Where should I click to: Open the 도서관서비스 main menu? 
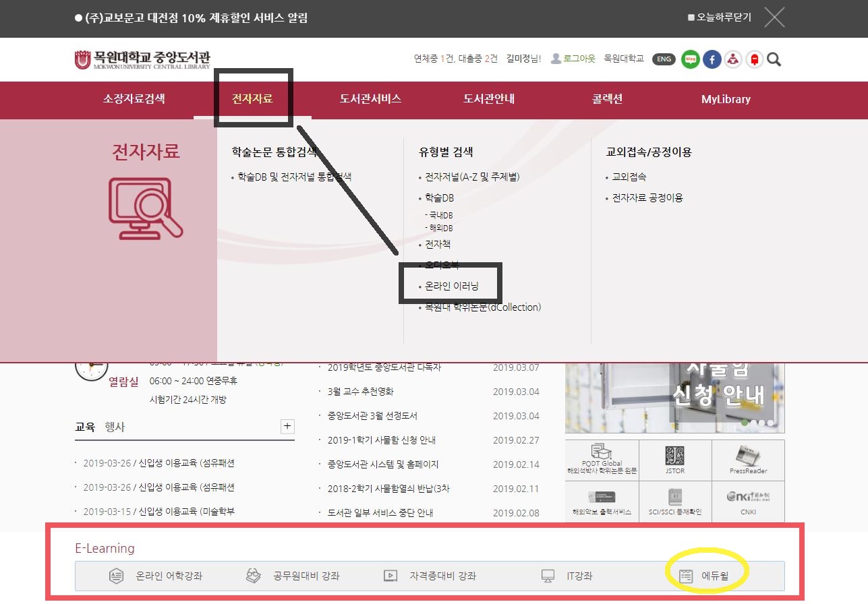coord(370,99)
